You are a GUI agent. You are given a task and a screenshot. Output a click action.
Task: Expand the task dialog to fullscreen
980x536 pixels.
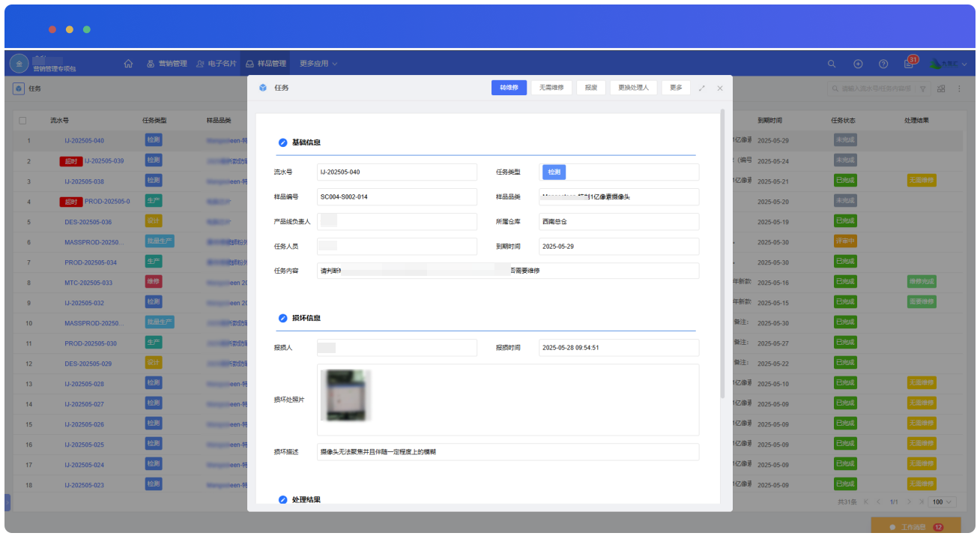click(702, 88)
